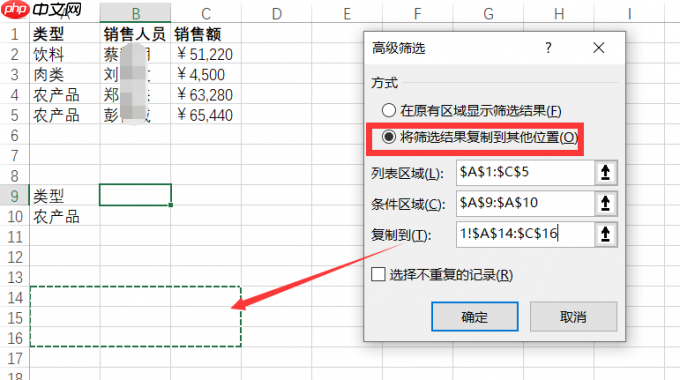Collapse dialog via 条件区域 range selector icon
The width and height of the screenshot is (680, 380).
coord(605,203)
